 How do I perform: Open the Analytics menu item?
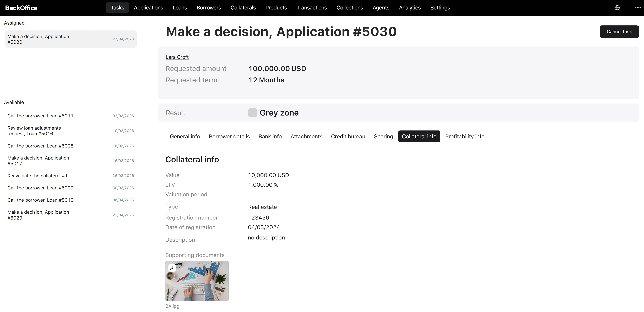click(410, 8)
